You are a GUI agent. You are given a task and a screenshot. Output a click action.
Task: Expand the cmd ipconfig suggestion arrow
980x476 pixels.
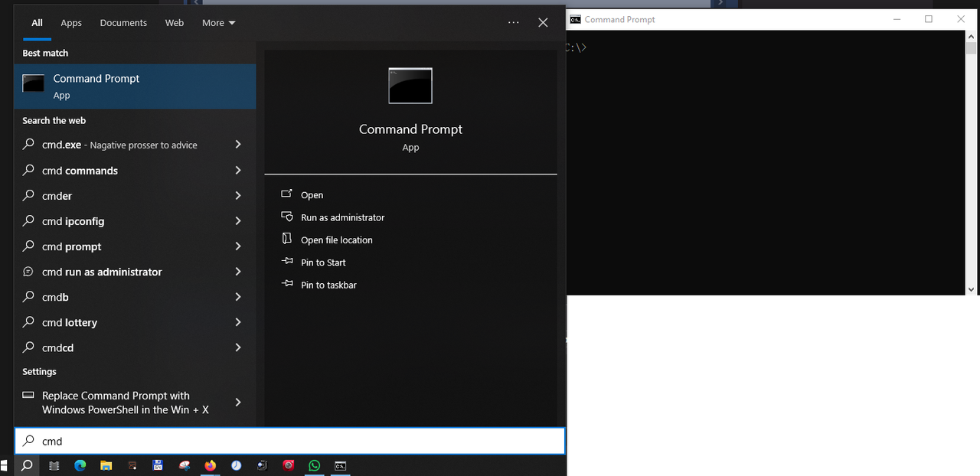pos(238,220)
